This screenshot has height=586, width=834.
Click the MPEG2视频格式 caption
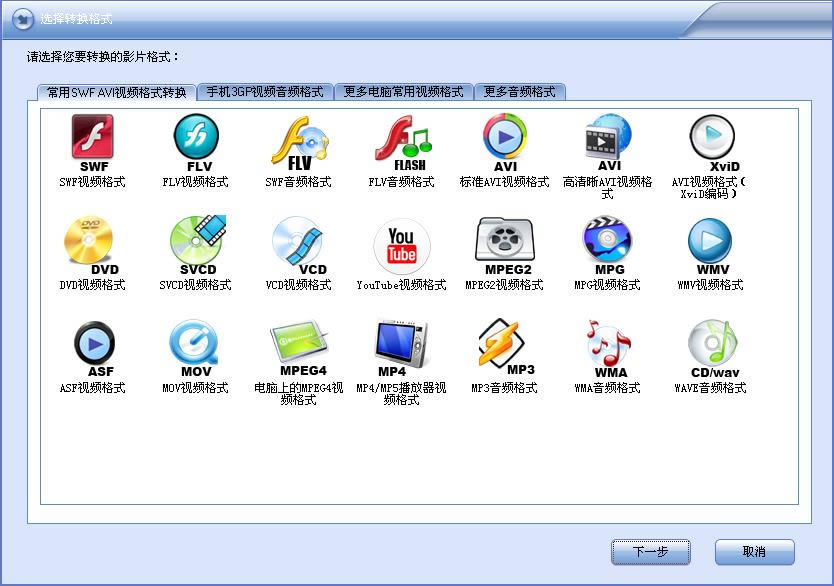coord(504,285)
